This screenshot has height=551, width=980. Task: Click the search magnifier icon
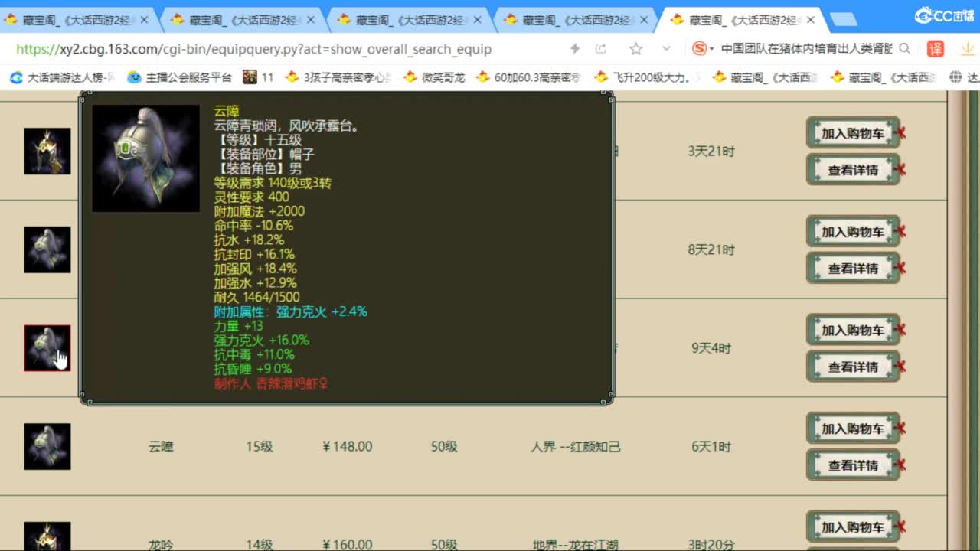pyautogui.click(x=904, y=49)
